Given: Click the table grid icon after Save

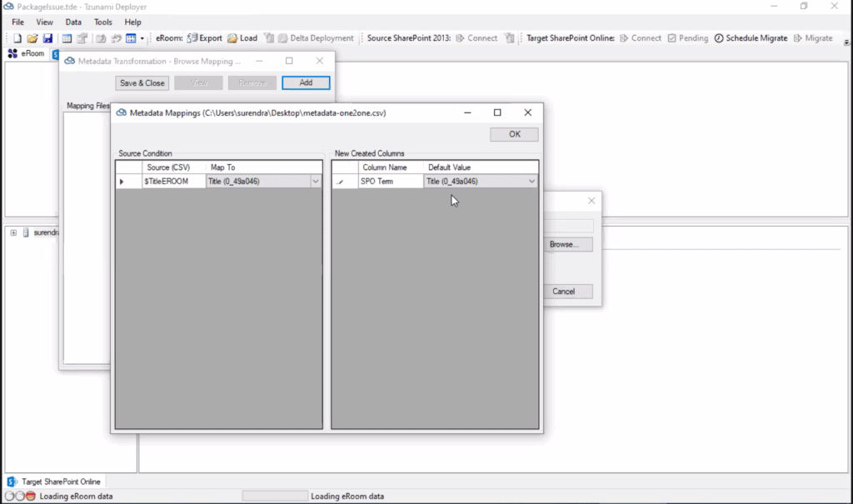Looking at the screenshot, I should coord(67,38).
